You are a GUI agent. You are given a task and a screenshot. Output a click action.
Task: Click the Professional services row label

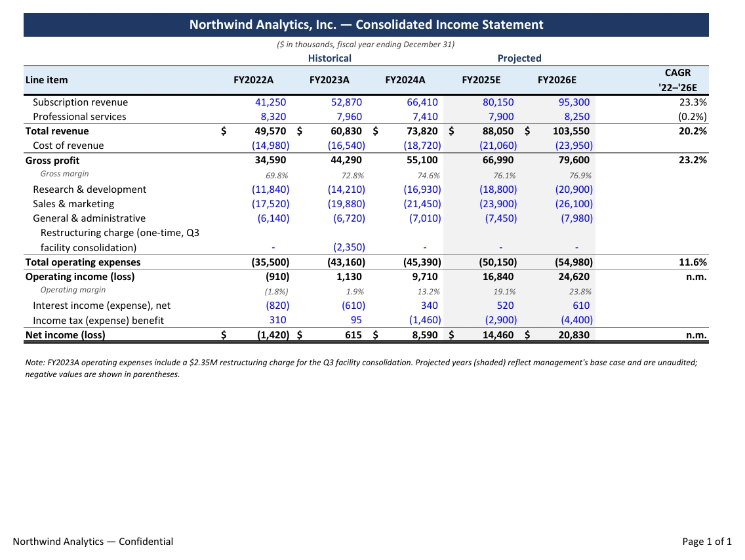point(79,116)
